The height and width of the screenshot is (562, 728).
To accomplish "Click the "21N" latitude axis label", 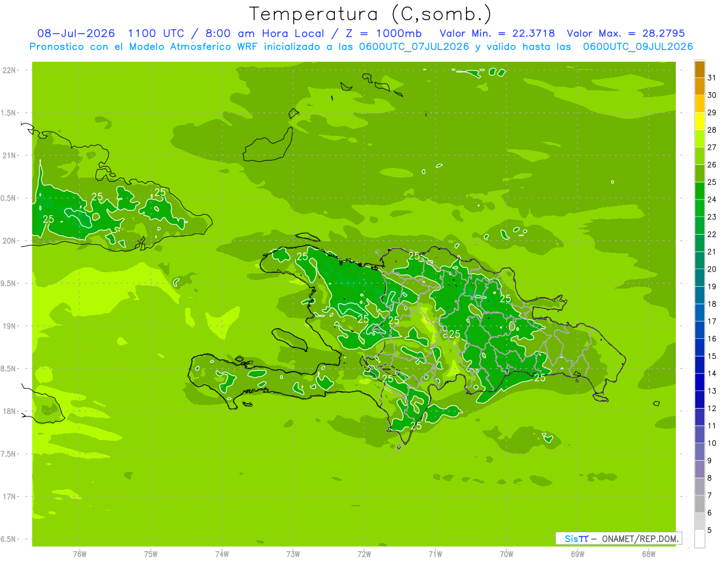I will (x=10, y=156).
